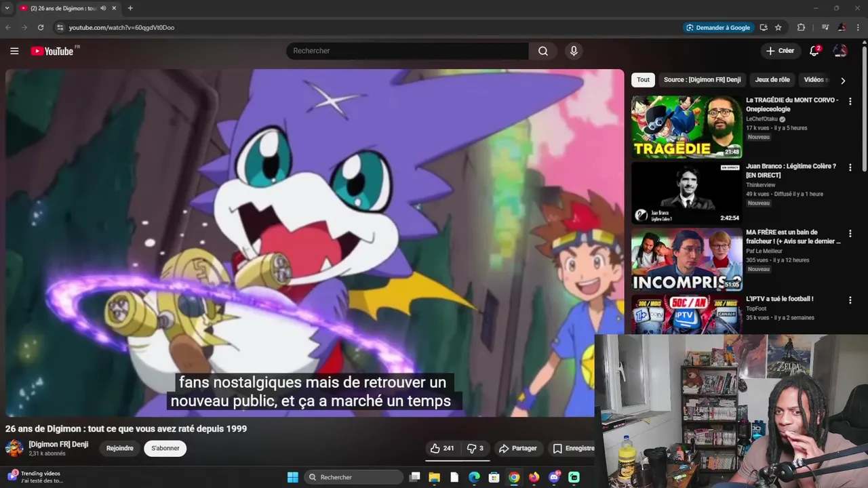Dislike the video with thumbs down
This screenshot has height=488, width=868.
point(475,448)
